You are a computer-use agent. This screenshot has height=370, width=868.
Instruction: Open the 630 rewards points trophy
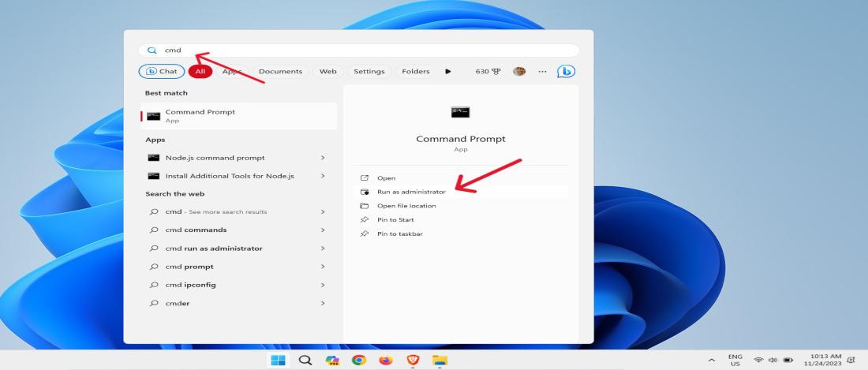[x=488, y=71]
